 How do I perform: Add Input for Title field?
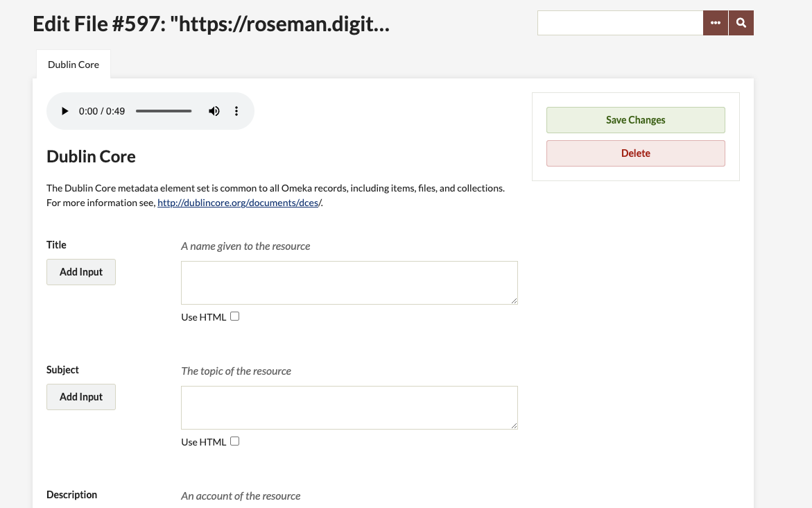[81, 272]
